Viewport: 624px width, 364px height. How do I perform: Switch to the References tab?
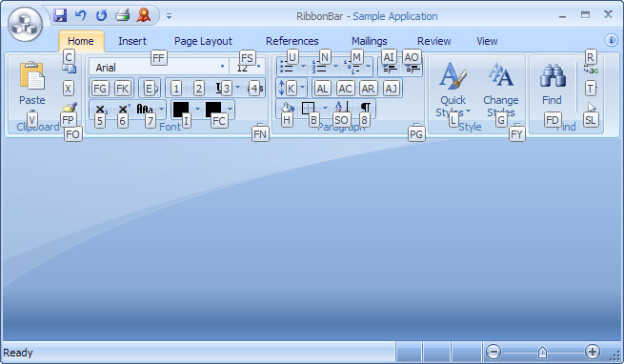tap(292, 41)
